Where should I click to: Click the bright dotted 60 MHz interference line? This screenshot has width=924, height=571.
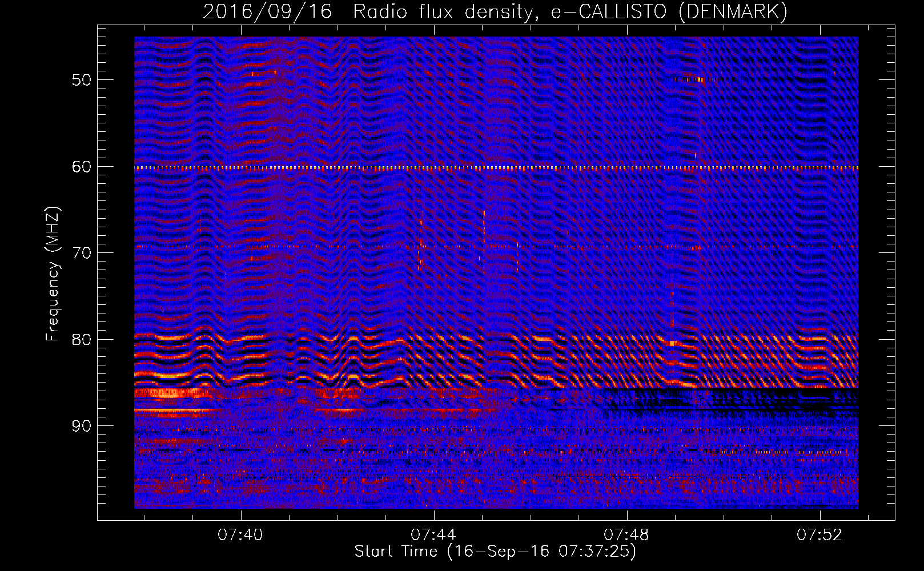pyautogui.click(x=496, y=168)
